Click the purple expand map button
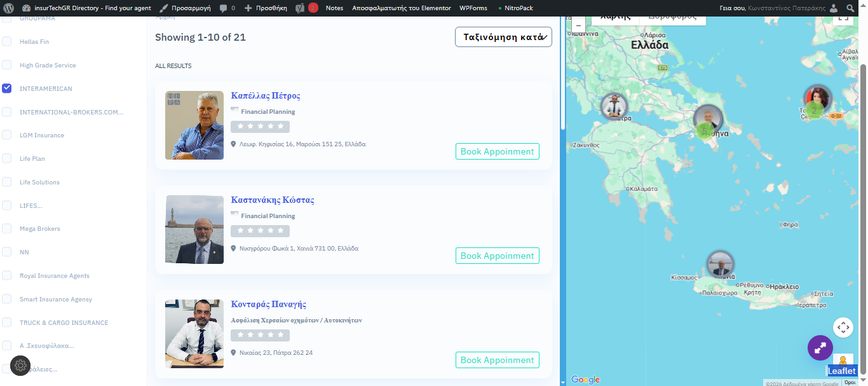Image resolution: width=868 pixels, height=386 pixels. 820,348
